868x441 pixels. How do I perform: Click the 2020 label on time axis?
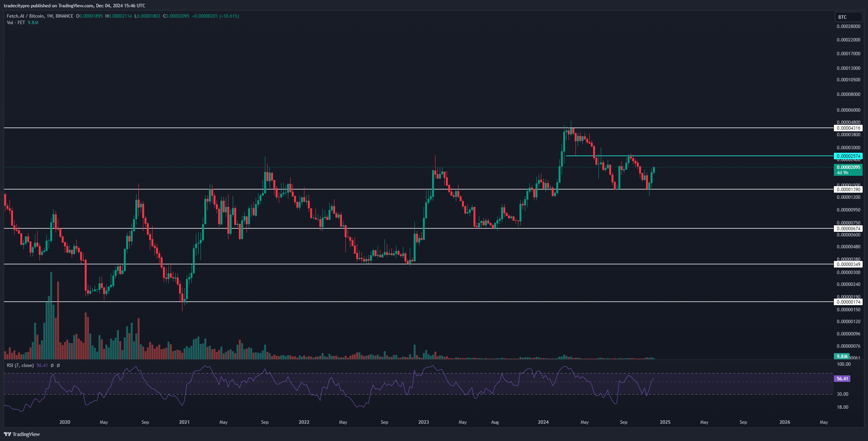(65, 422)
